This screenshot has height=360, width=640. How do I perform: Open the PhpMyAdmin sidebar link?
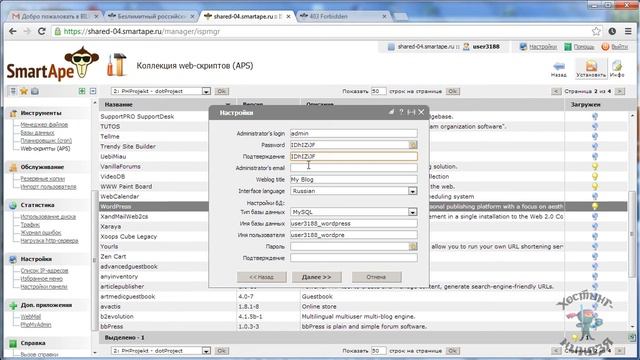point(36,325)
